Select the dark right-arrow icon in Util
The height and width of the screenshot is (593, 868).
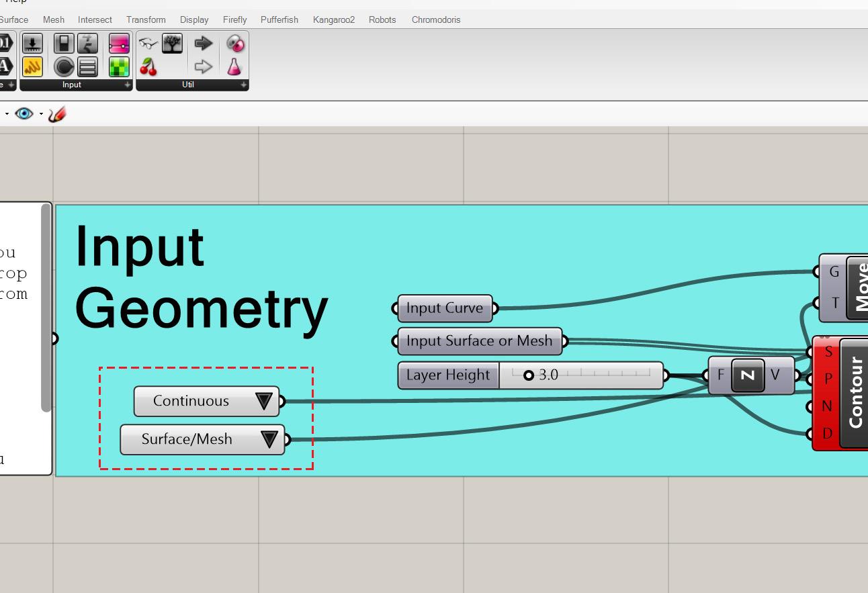click(x=204, y=44)
